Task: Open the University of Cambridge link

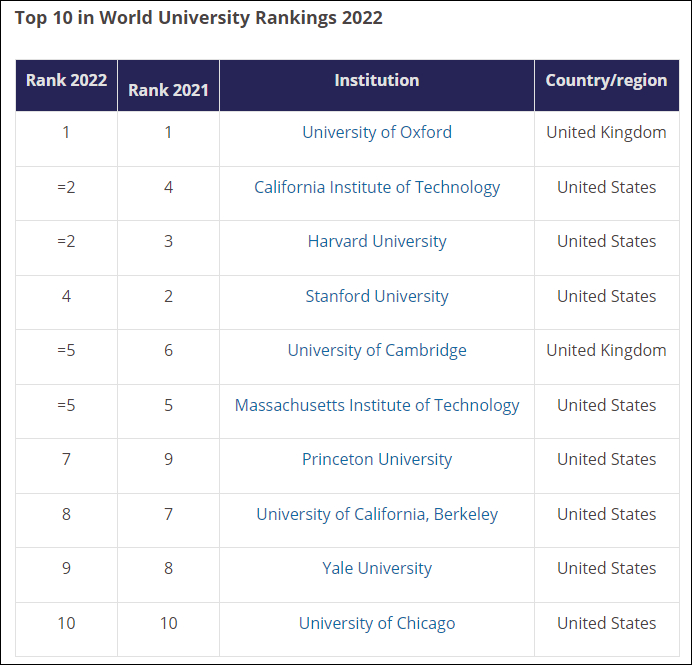Action: tap(377, 350)
